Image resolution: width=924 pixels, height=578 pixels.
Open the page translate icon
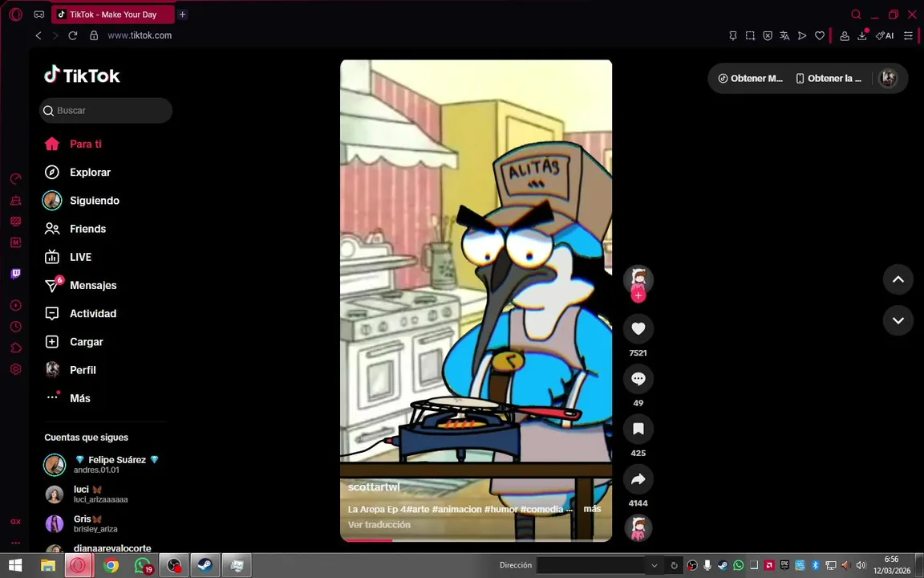784,35
